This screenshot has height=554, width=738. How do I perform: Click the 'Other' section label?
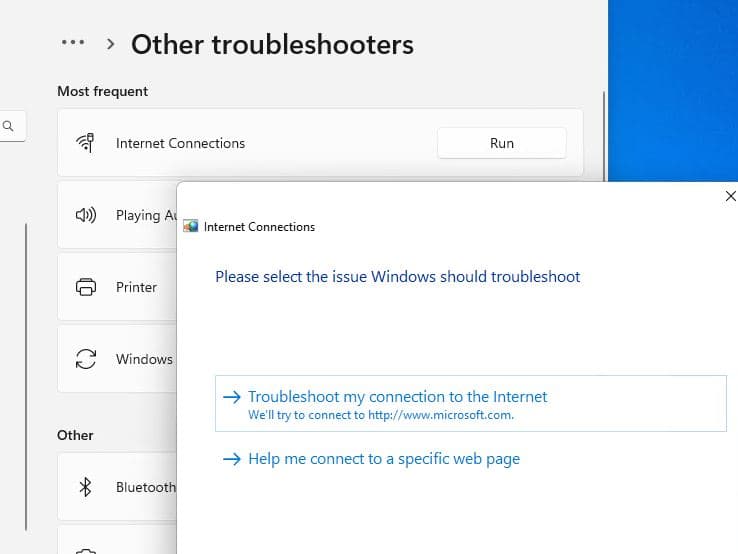click(x=75, y=435)
